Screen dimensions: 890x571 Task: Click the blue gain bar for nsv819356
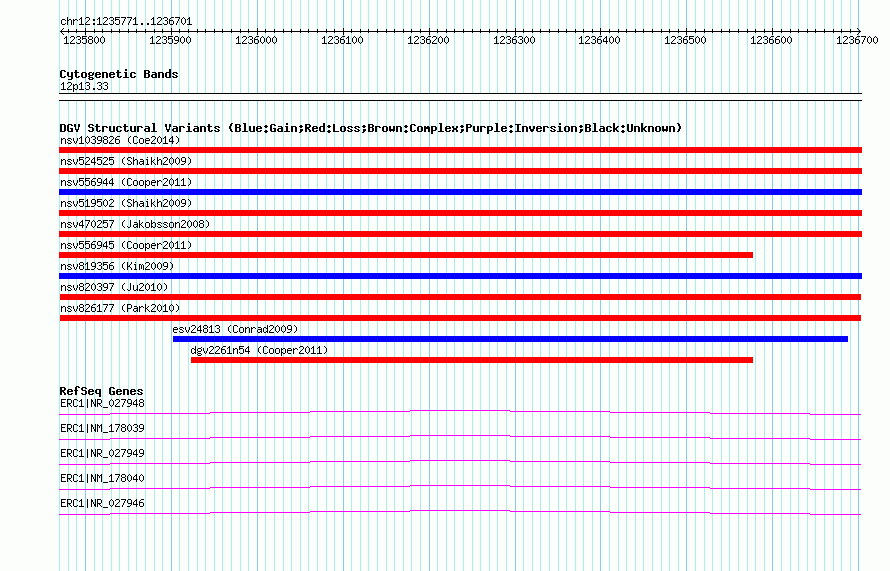click(x=460, y=276)
